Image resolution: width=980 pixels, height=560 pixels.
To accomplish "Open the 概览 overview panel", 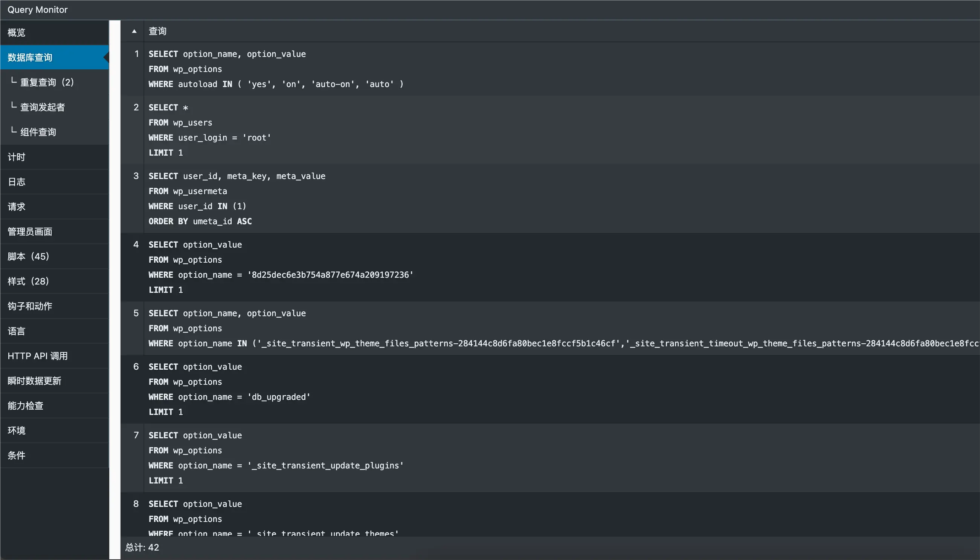I will 55,33.
